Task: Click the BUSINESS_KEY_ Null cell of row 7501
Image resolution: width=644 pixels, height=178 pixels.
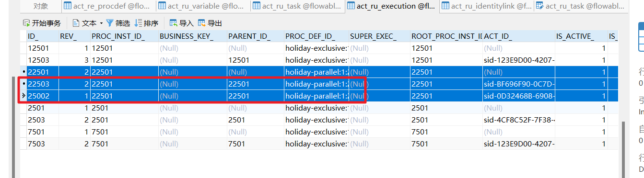Action: click(192, 132)
